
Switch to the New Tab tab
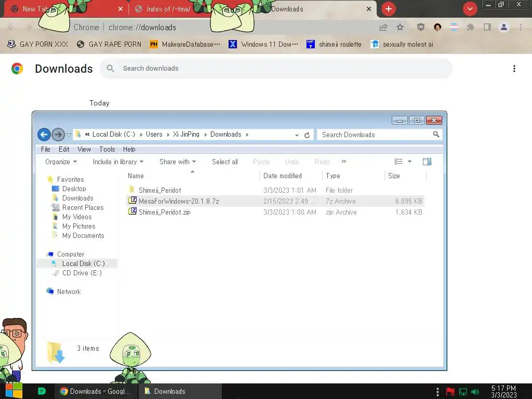(66, 9)
